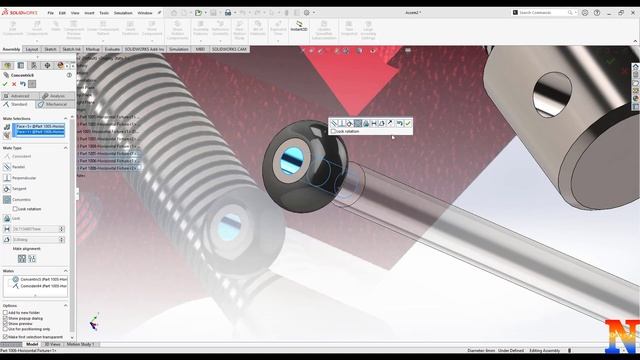Open help for the Concentric mate
This screenshot has height=360, width=640.
69,75
